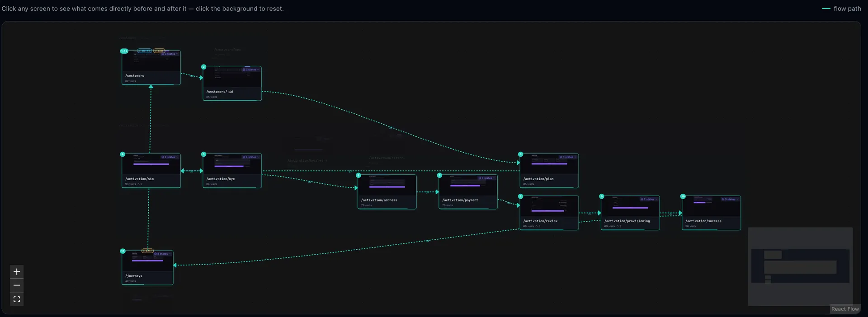The height and width of the screenshot is (317, 868).
Task: Click step badge 2 on /customers/:id
Action: tap(203, 67)
